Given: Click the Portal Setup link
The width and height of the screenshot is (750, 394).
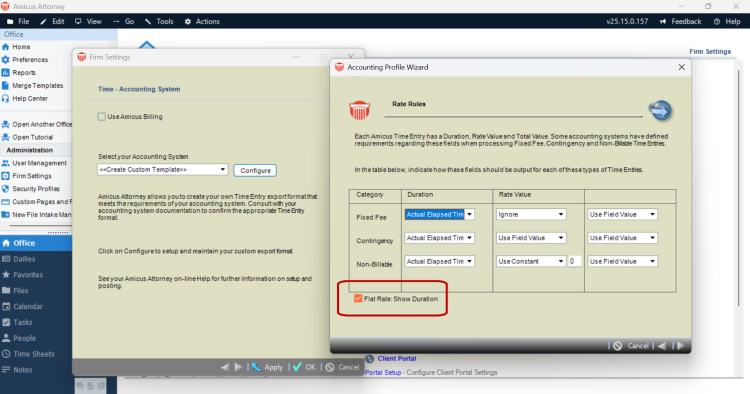Looking at the screenshot, I should [x=383, y=372].
